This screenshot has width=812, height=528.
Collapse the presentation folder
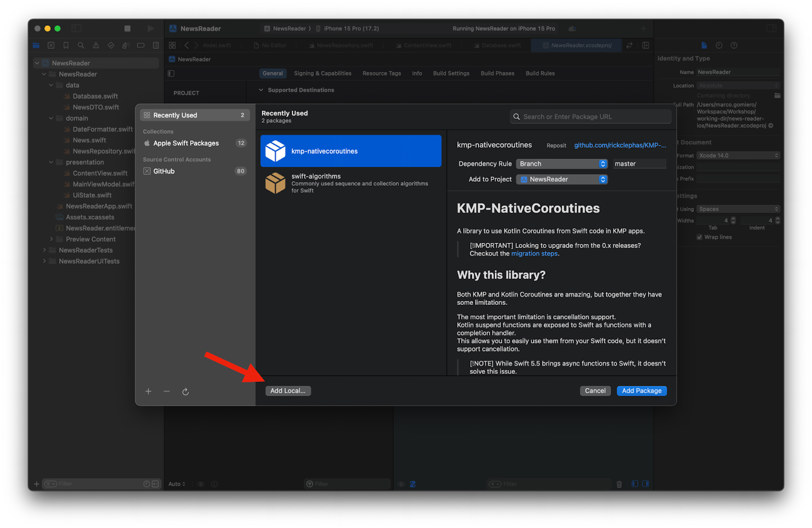(x=51, y=162)
